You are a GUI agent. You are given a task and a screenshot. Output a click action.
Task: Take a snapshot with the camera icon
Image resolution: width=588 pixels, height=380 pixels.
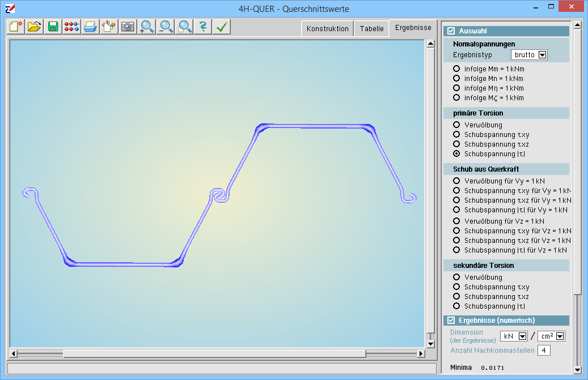(128, 27)
